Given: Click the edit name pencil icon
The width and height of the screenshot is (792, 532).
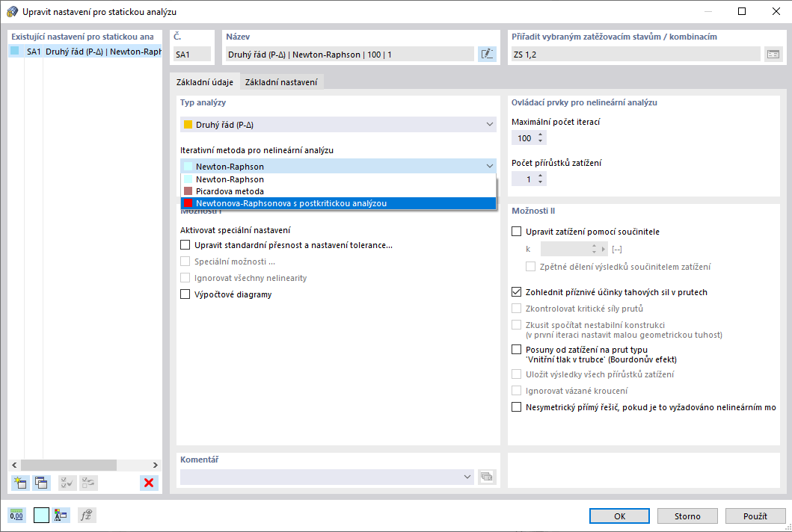Looking at the screenshot, I should coord(488,54).
